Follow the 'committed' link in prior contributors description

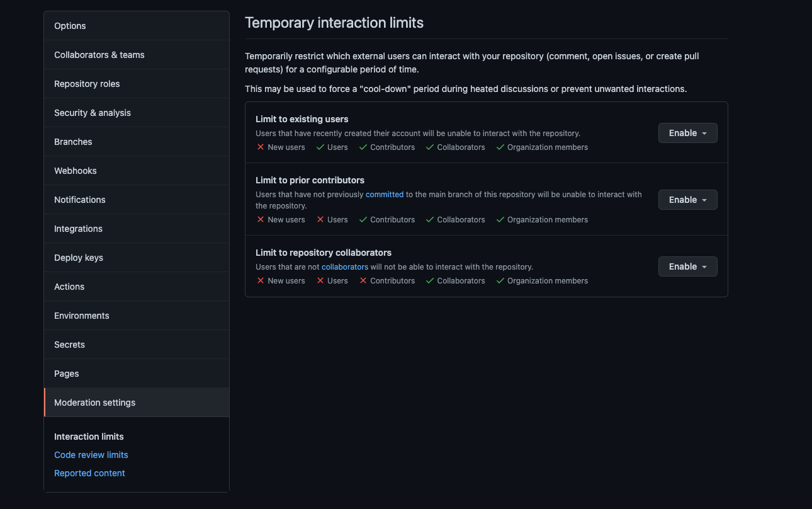click(385, 195)
